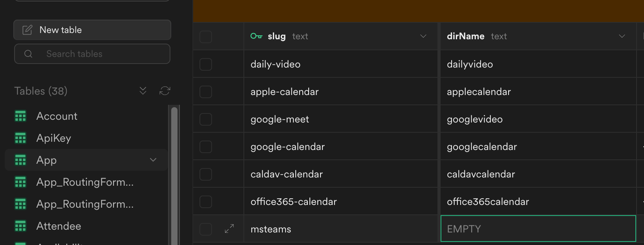Click the EMPTY dirName cell for msteams
644x245 pixels.
(538, 229)
